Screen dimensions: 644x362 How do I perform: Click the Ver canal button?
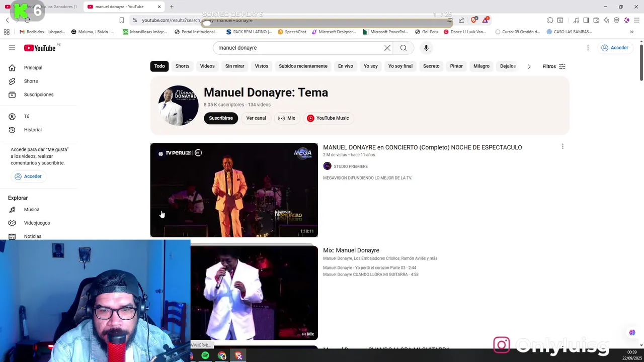click(x=256, y=118)
